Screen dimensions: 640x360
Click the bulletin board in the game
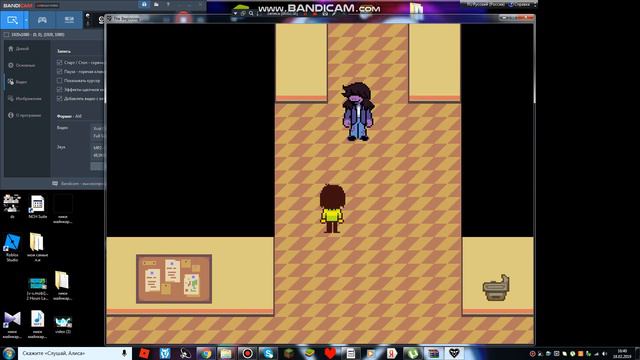174,279
